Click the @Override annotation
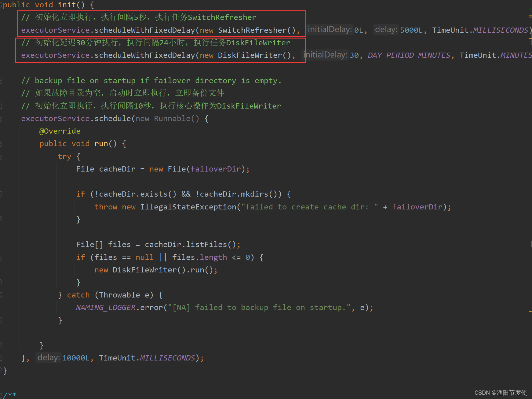The height and width of the screenshot is (399, 532). pyautogui.click(x=60, y=131)
